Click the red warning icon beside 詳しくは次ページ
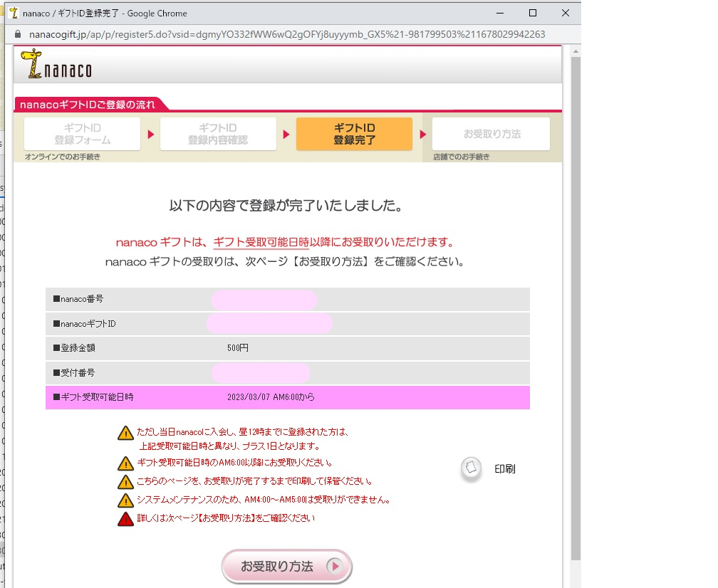Viewport: 718px width, 588px height. click(x=125, y=518)
